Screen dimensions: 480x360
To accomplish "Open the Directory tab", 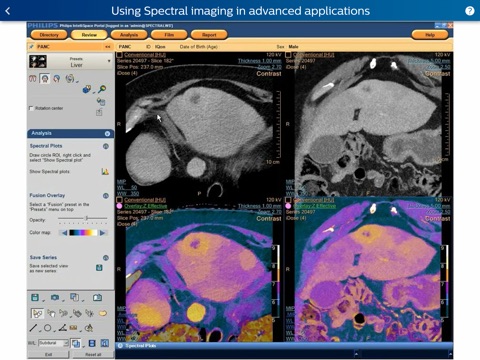I will pyautogui.click(x=49, y=35).
